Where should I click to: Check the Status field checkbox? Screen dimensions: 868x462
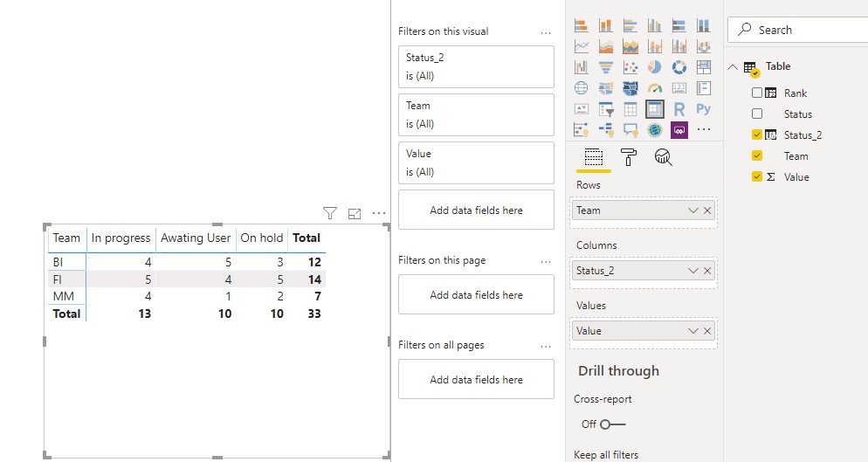[757, 114]
